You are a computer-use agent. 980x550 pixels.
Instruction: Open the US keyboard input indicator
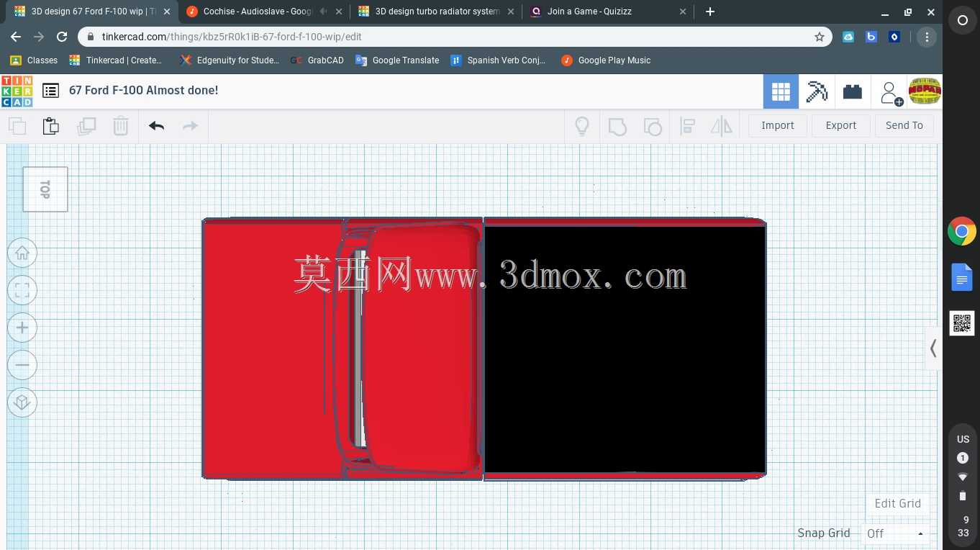(x=963, y=439)
